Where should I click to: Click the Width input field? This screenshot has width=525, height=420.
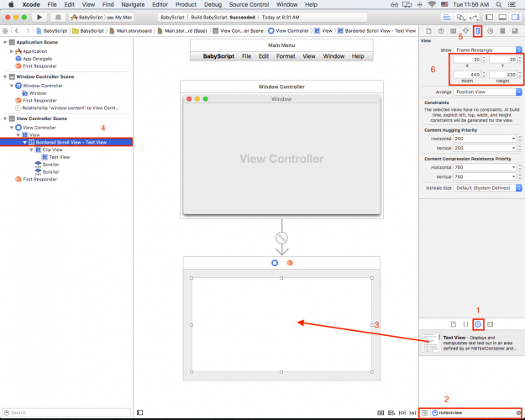coord(467,75)
